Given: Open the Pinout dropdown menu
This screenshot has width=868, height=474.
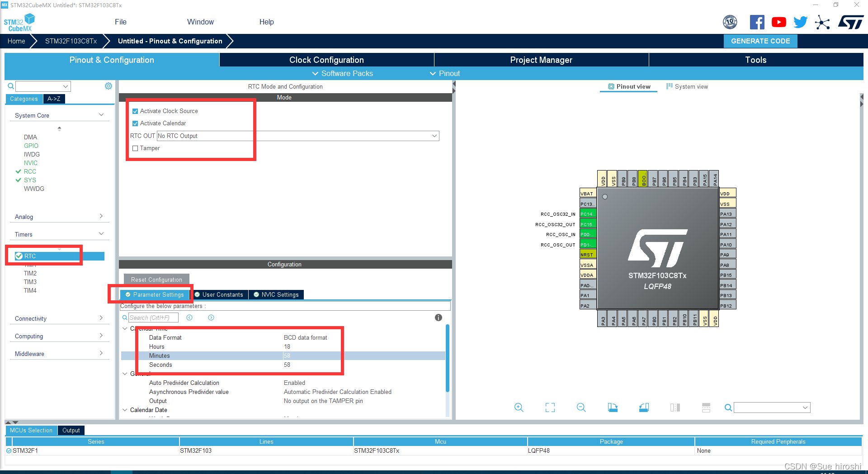Looking at the screenshot, I should coord(444,73).
